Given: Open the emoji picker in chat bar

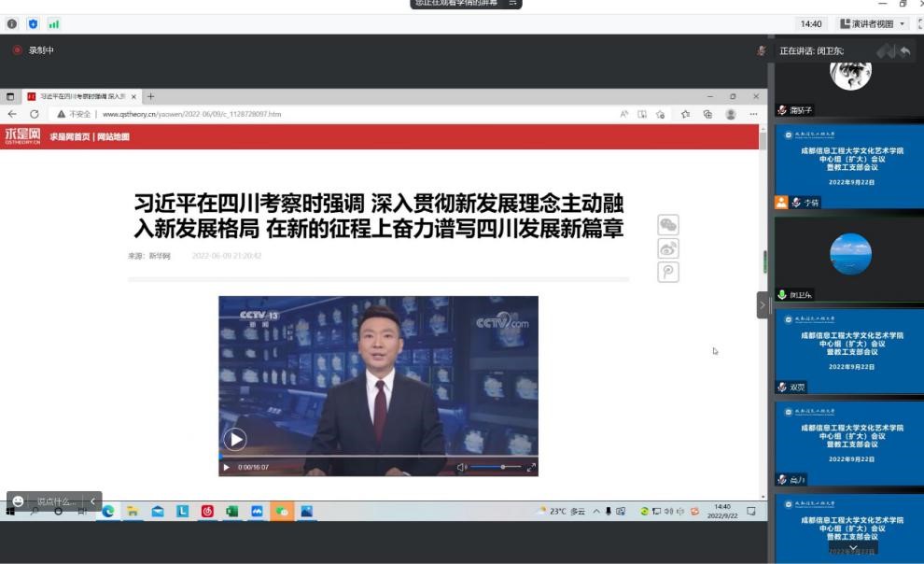Looking at the screenshot, I should (19, 501).
